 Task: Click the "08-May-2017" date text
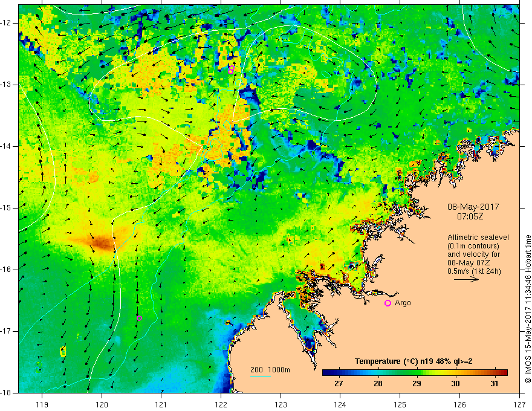[x=473, y=207]
